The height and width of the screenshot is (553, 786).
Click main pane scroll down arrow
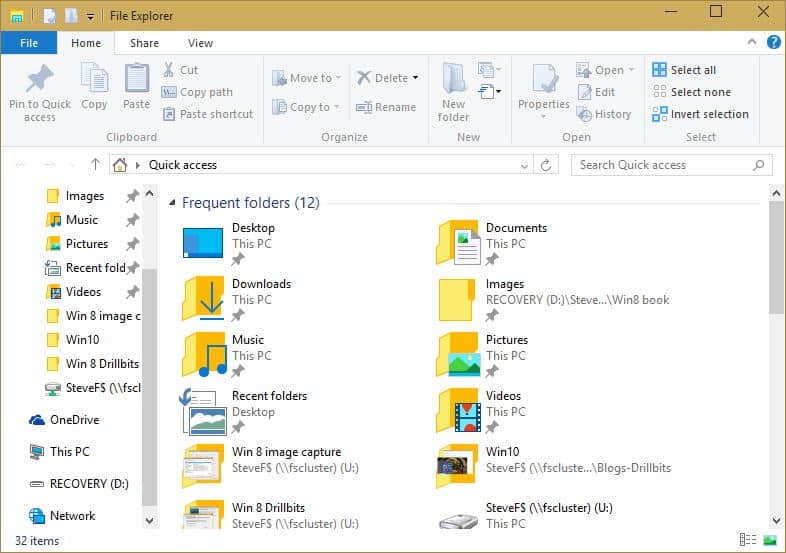click(776, 520)
